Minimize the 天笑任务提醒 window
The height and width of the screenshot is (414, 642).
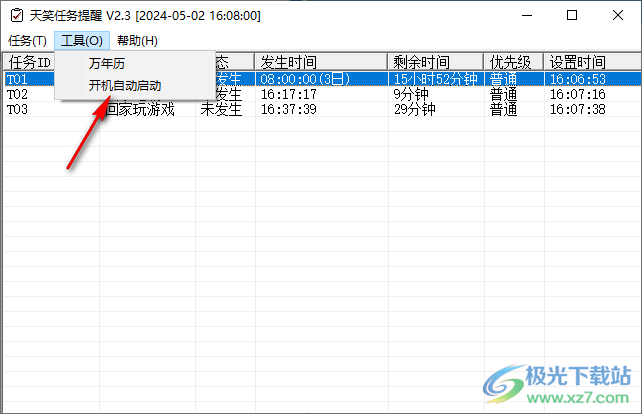point(524,16)
